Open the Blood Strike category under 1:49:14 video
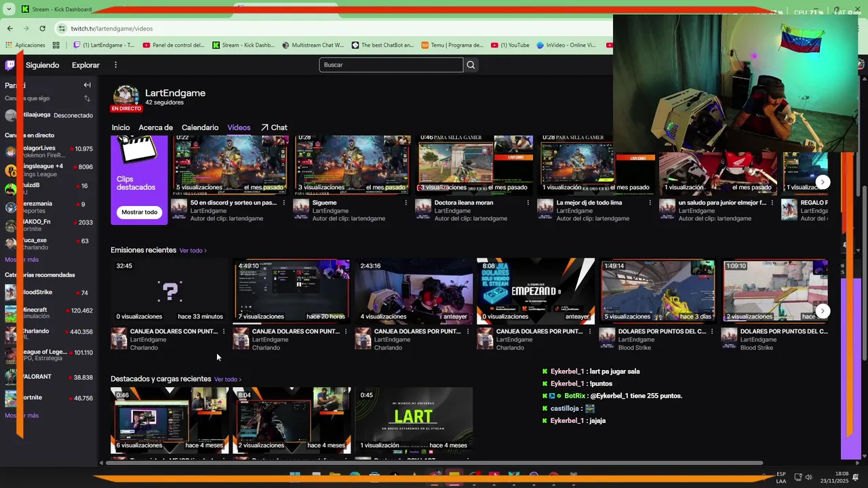868x488 pixels. (634, 348)
